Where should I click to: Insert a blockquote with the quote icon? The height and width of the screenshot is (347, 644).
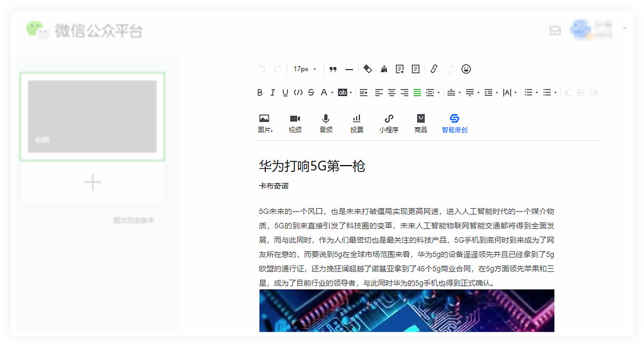333,69
